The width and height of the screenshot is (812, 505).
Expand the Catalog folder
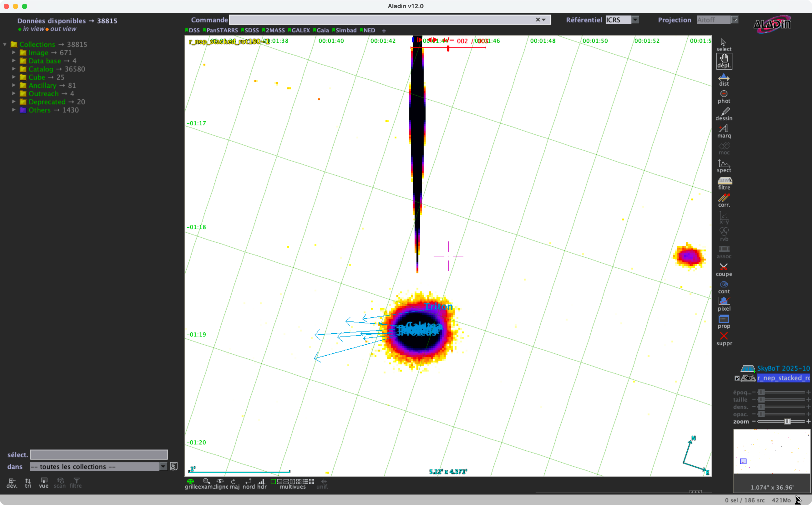pyautogui.click(x=14, y=69)
